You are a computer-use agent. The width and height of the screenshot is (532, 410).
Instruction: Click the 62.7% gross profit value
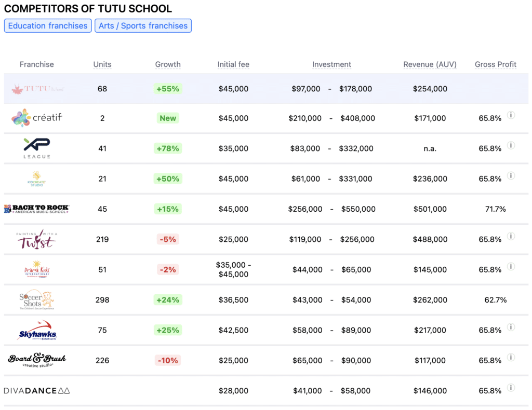coord(495,300)
